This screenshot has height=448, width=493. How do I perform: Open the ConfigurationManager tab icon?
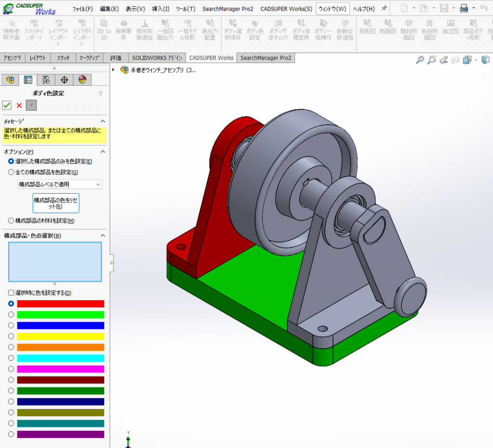[x=46, y=80]
